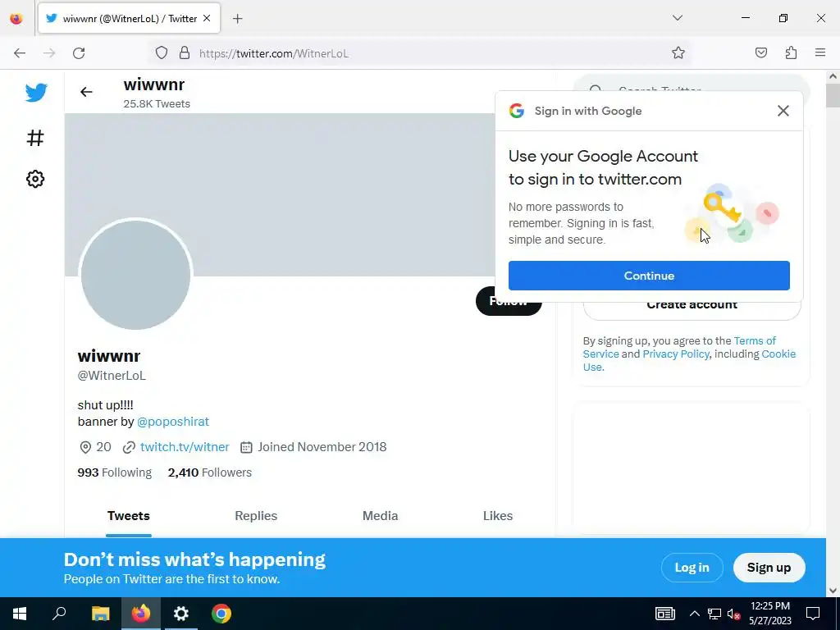840x630 pixels.
Task: Click the @WitnerLoL handle text
Action: pyautogui.click(x=112, y=376)
